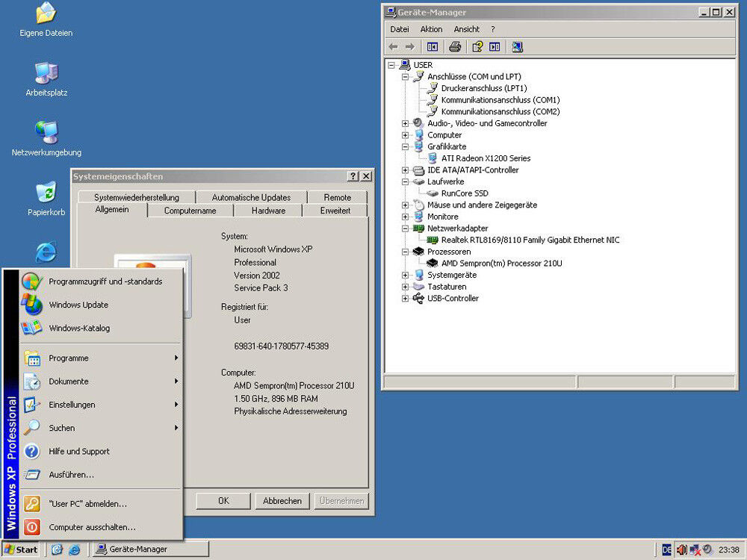Expand Audio-, Video- und Gamecontroller node
The height and width of the screenshot is (560, 747).
405,123
